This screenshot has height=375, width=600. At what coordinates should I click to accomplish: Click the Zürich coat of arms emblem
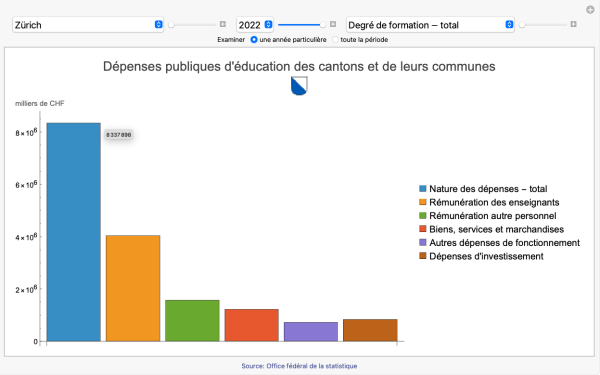coord(299,86)
